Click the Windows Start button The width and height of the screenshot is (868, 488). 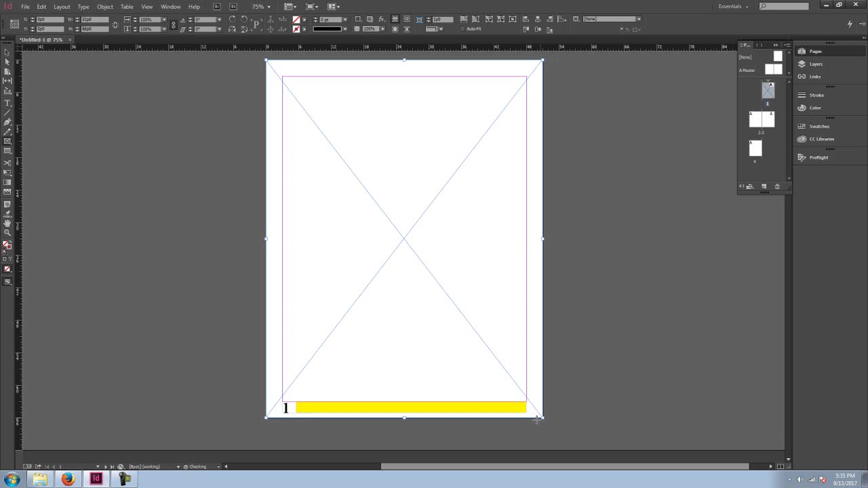point(12,479)
